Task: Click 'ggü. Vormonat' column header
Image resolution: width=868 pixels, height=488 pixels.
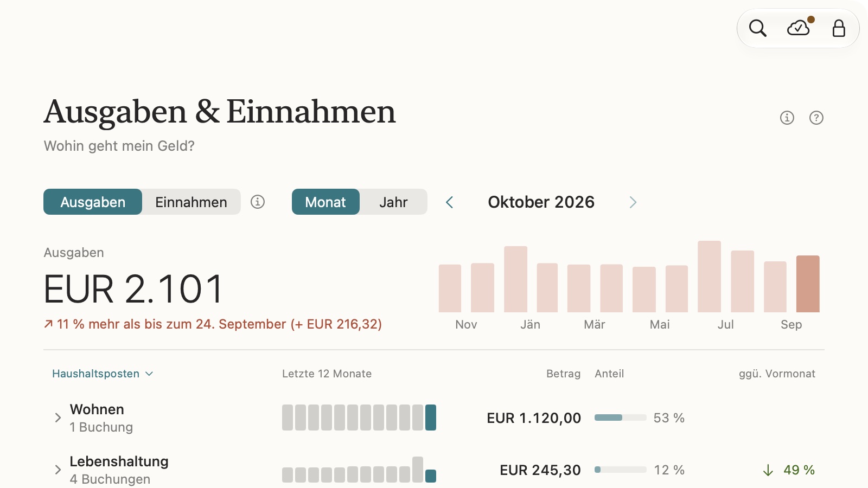Action: click(777, 374)
